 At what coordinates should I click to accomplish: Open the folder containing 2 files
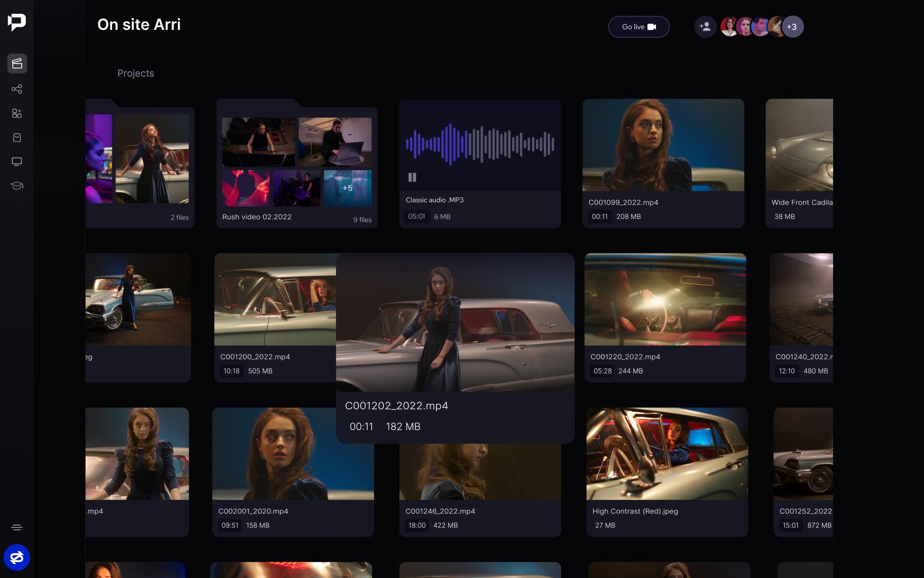coord(140,164)
